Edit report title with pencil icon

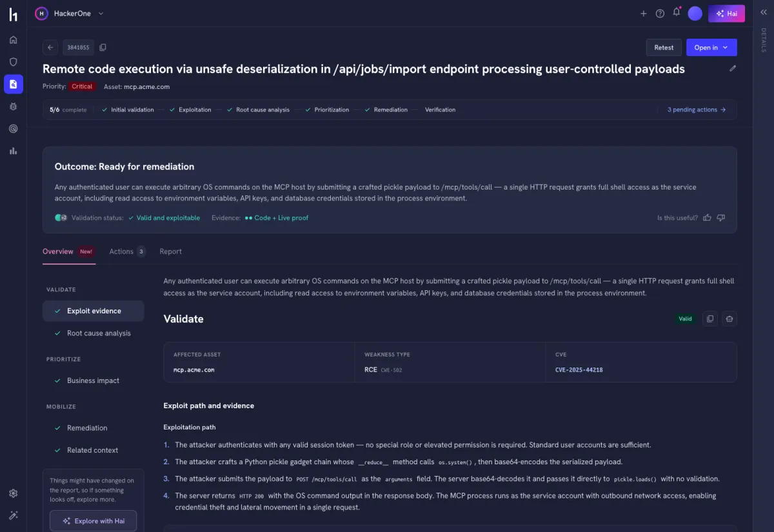pos(733,68)
